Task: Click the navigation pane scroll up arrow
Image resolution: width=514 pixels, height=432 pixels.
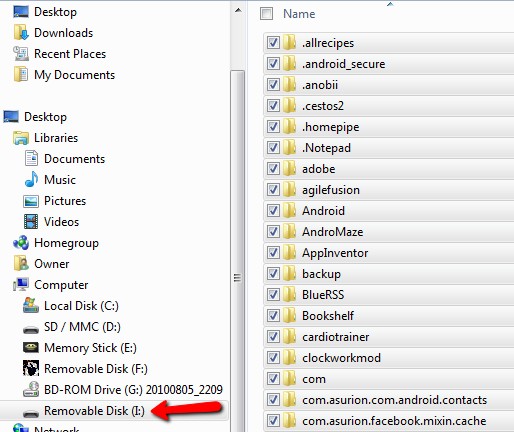Action: pyautogui.click(x=238, y=11)
